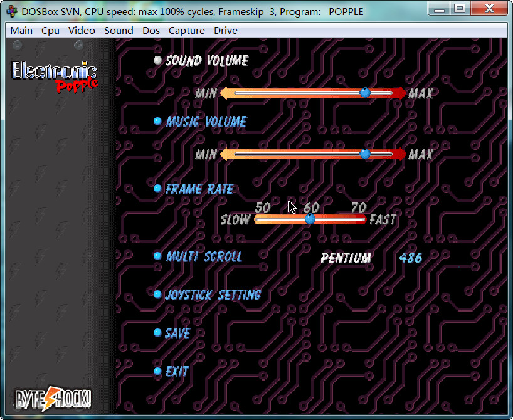Click the MAX label of sound volume
The height and width of the screenshot is (420, 513).
(x=421, y=93)
